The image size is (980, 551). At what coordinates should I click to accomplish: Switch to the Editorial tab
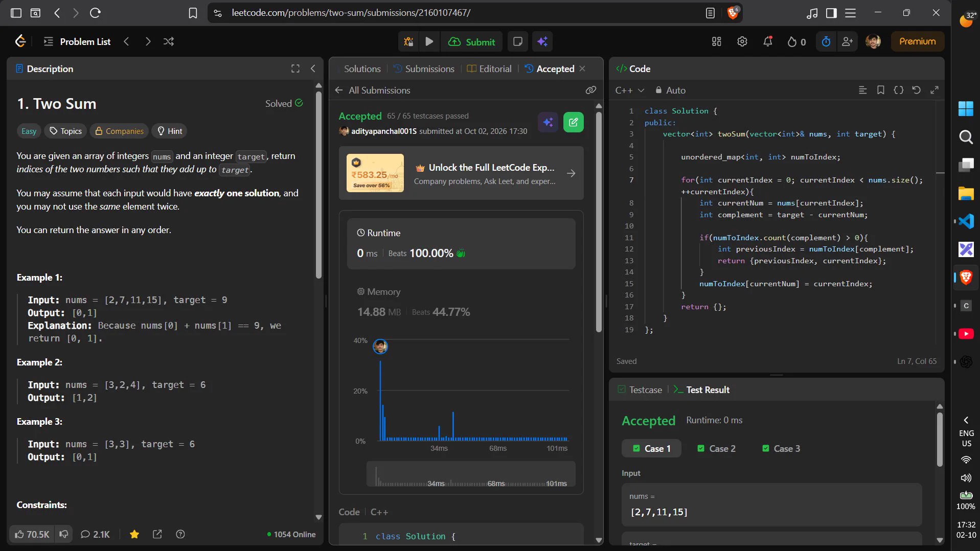tap(489, 68)
